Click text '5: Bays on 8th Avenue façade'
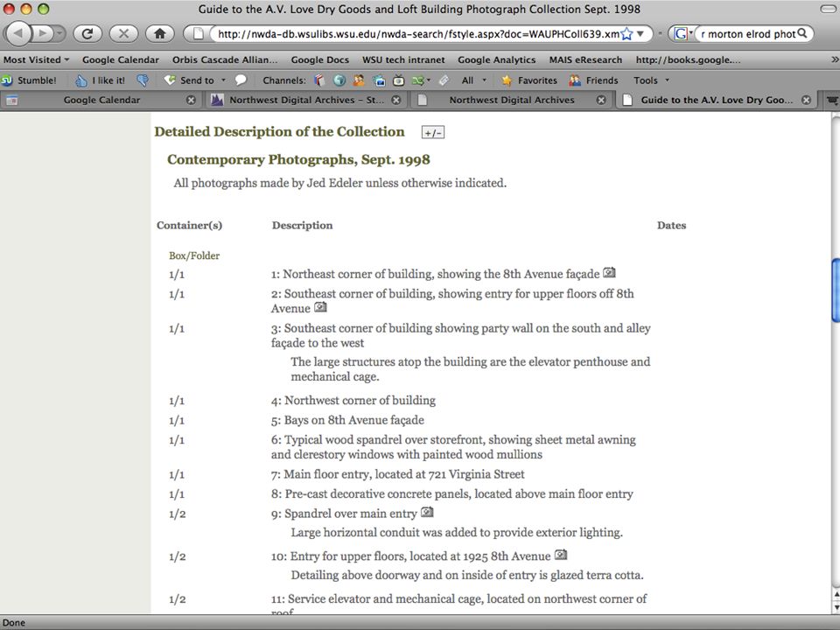The image size is (840, 630). click(347, 420)
